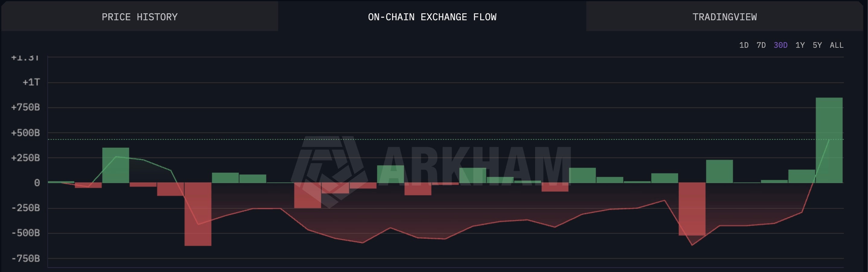868x272 pixels.
Task: Click the +250B y-axis label
Action: [26, 158]
